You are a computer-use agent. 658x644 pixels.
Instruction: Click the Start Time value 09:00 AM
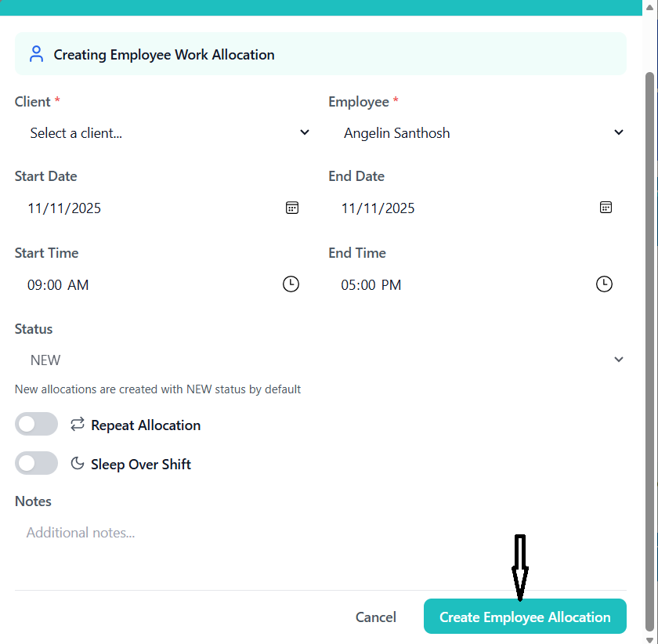click(x=58, y=285)
